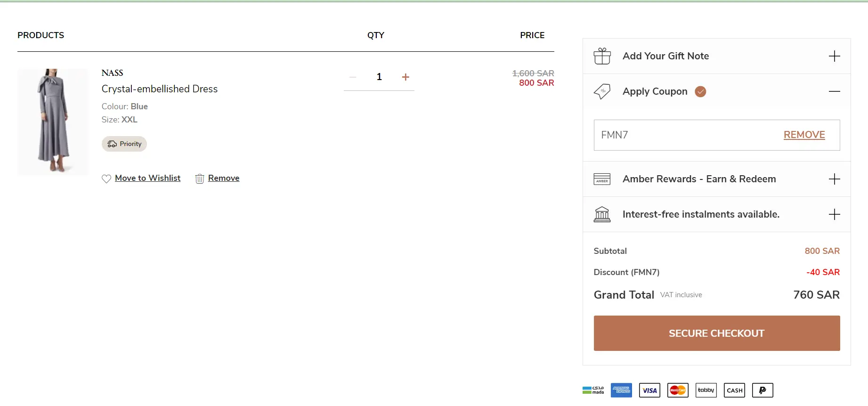Click the tabby payment logo

(x=706, y=390)
